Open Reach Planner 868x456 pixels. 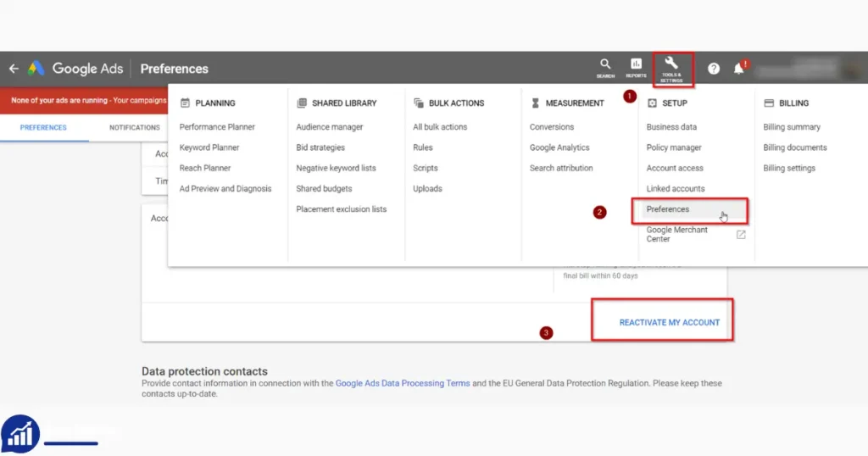(205, 168)
